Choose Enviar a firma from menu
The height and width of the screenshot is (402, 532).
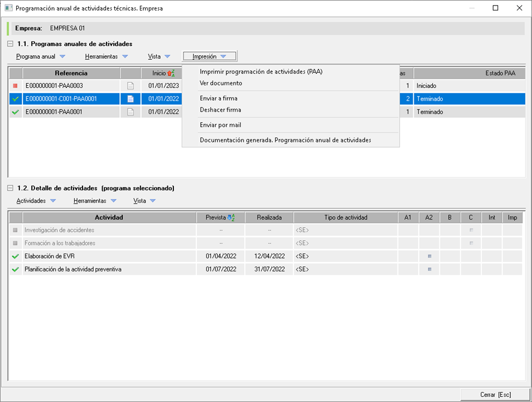219,98
